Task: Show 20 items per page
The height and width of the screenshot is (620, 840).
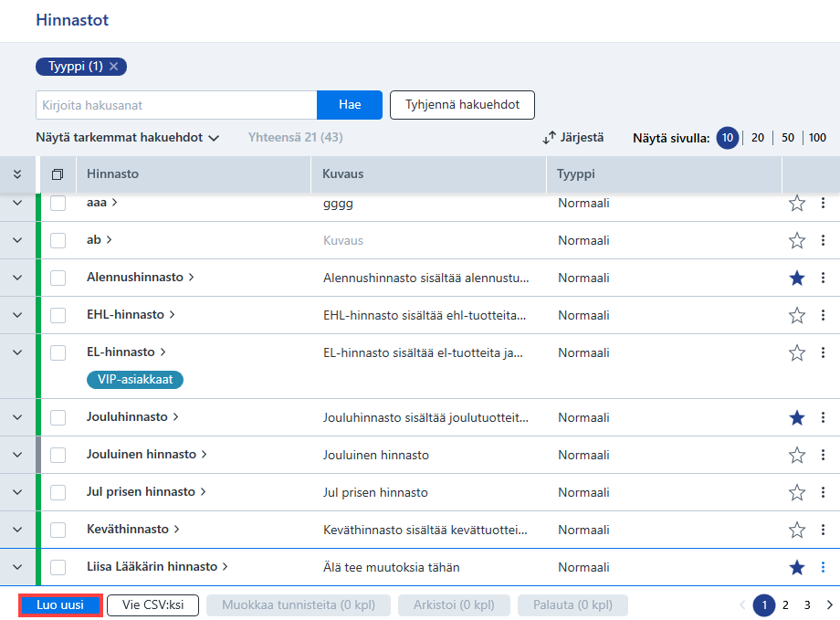Action: pyautogui.click(x=758, y=138)
